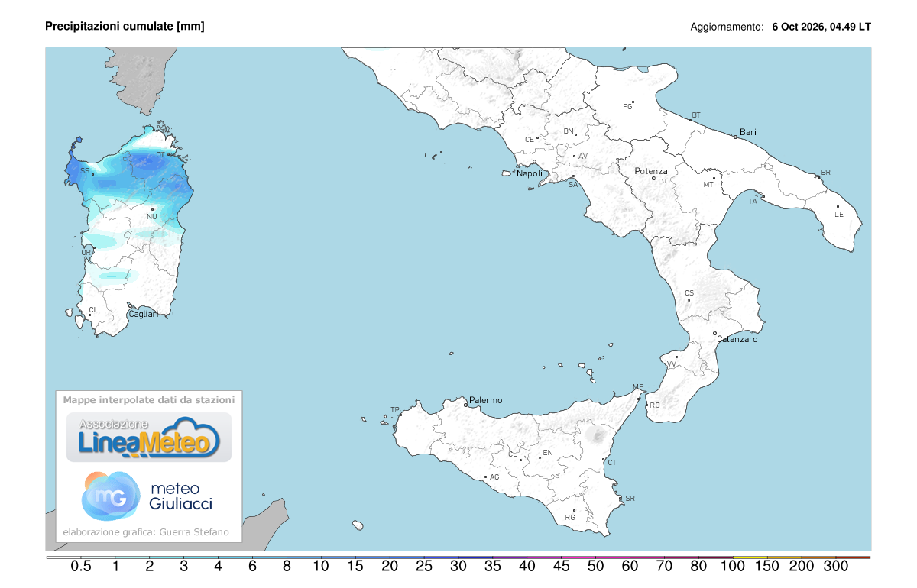
Task: Click the 200 value on the precipitation scale
Action: (802, 567)
